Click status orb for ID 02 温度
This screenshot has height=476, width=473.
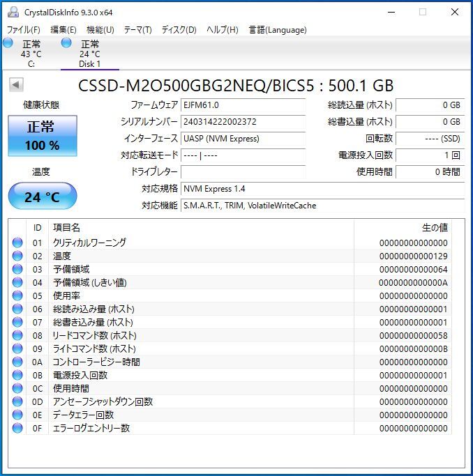click(17, 256)
